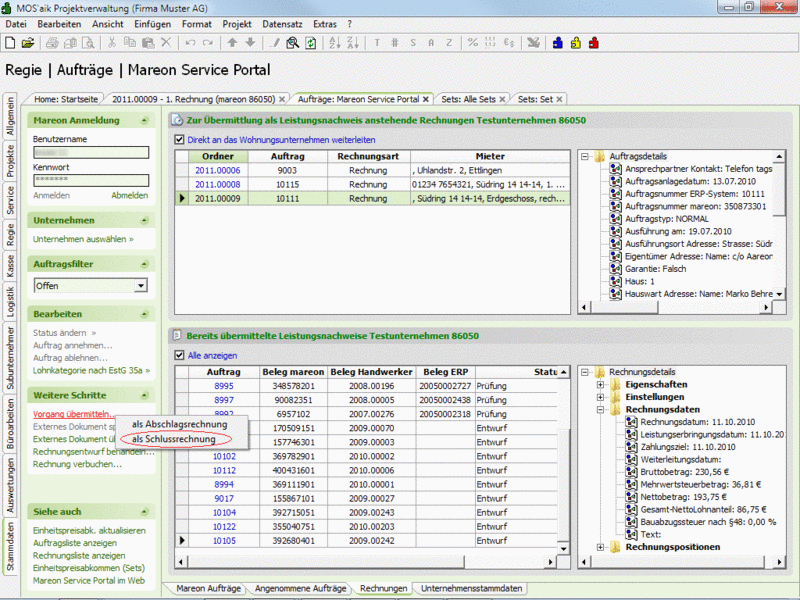Click horizontal scrollbar thumb under lower Auftrag table
The height and width of the screenshot is (600, 800).
(326, 562)
